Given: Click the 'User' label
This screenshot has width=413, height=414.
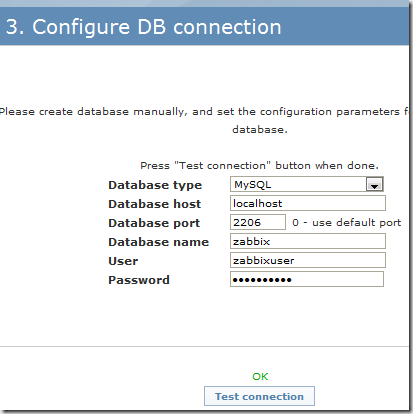Looking at the screenshot, I should (123, 261).
